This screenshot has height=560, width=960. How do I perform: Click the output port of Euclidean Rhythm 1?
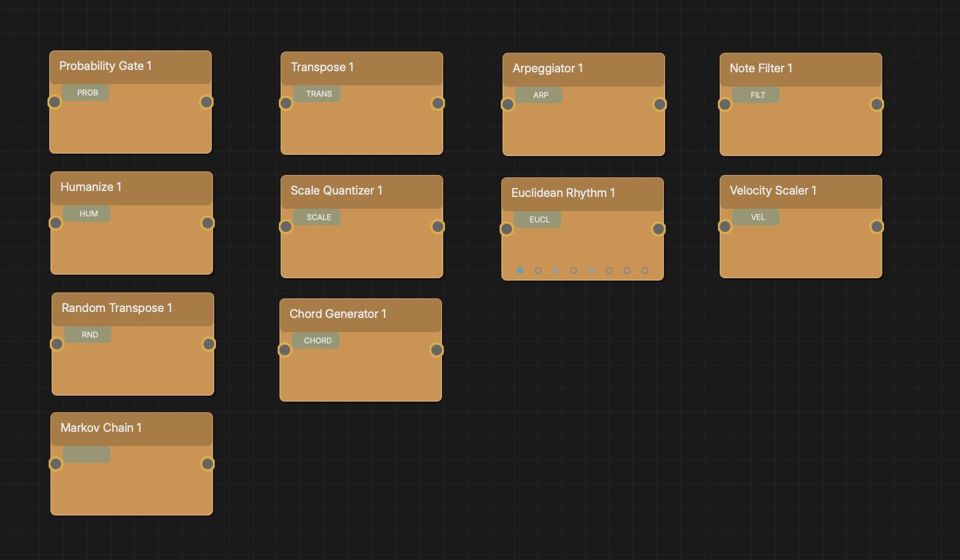(x=659, y=229)
